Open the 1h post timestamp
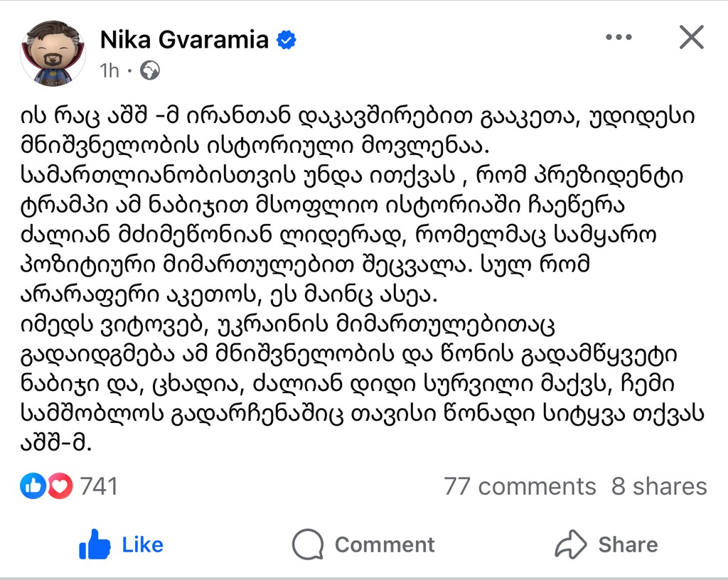Image resolution: width=728 pixels, height=580 pixels. coord(109,70)
